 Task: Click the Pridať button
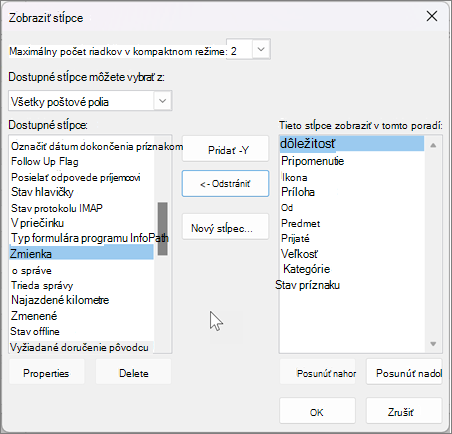coord(225,149)
